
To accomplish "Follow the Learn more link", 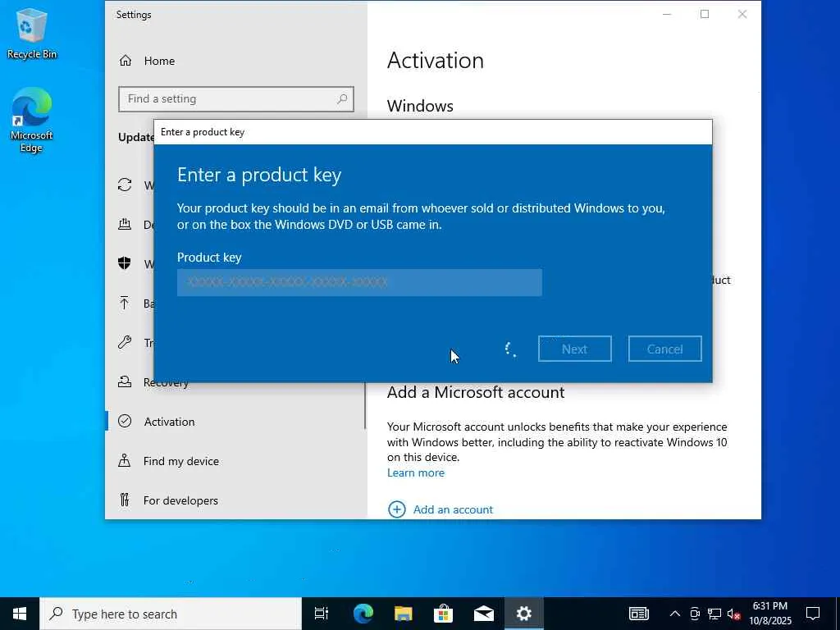I will [416, 472].
